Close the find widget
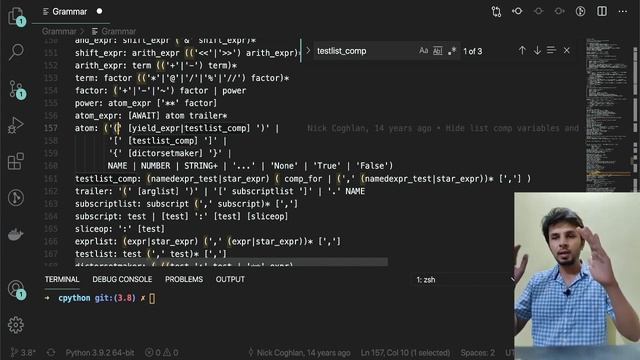This screenshot has height=360, width=640. [x=567, y=51]
